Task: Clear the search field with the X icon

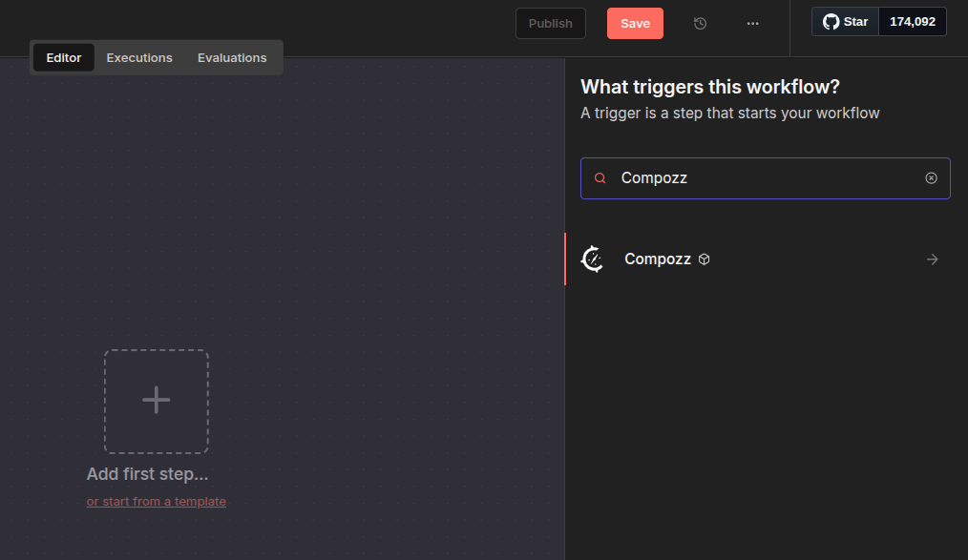Action: coord(931,178)
